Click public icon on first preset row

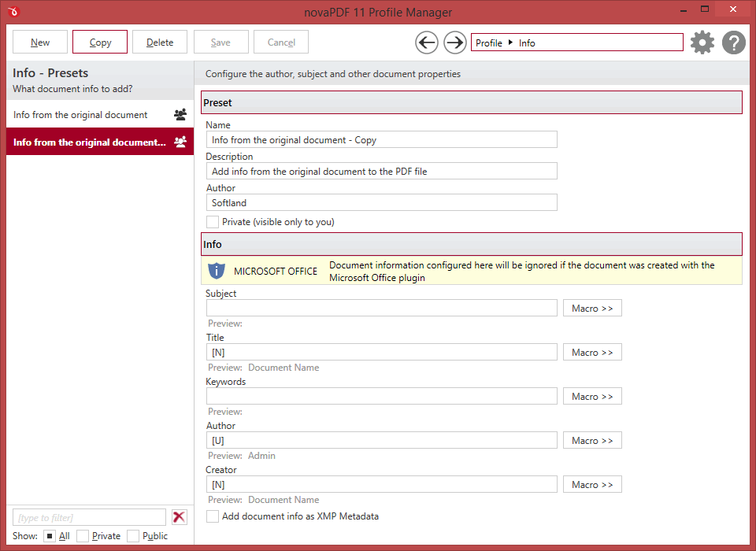(x=180, y=115)
